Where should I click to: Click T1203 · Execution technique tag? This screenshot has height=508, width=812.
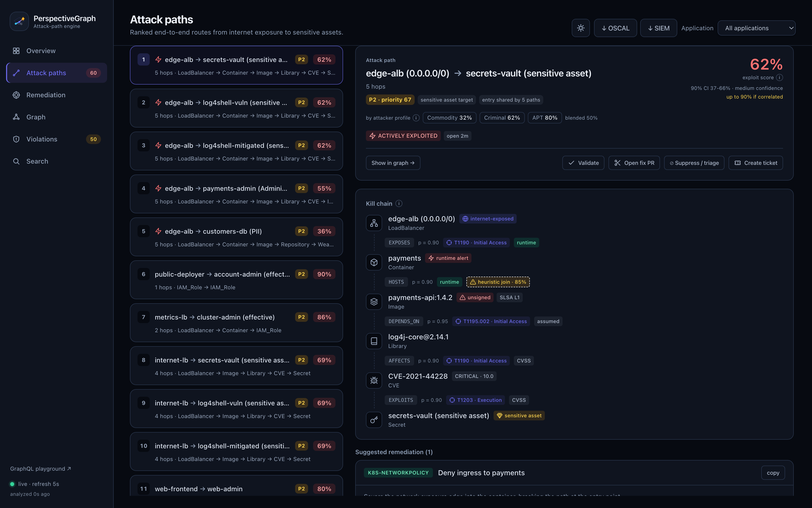click(x=476, y=400)
